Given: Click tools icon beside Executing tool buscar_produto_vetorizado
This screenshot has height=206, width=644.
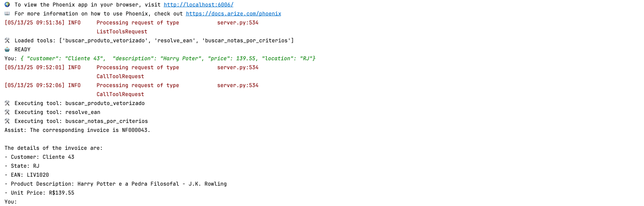Looking at the screenshot, I should [x=7, y=103].
